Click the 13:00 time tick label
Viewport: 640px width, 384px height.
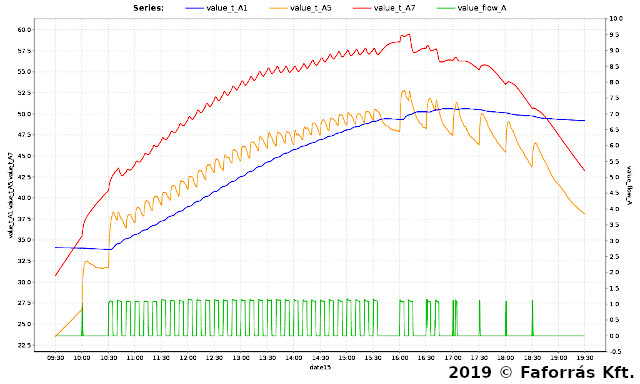[x=241, y=358]
